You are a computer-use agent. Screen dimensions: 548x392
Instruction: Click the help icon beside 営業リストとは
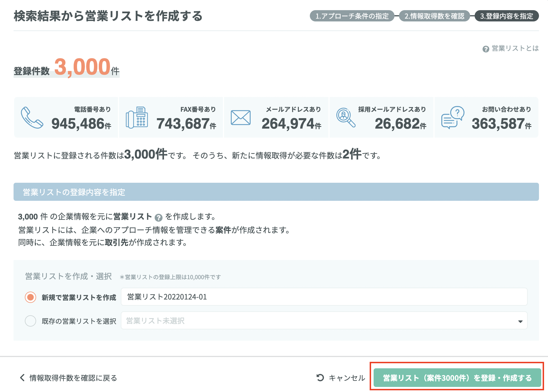click(486, 49)
